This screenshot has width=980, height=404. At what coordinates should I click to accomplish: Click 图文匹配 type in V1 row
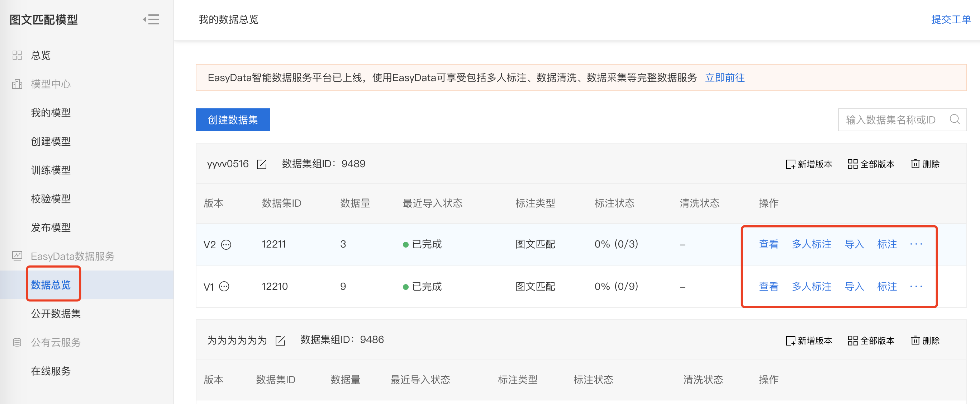tap(535, 286)
